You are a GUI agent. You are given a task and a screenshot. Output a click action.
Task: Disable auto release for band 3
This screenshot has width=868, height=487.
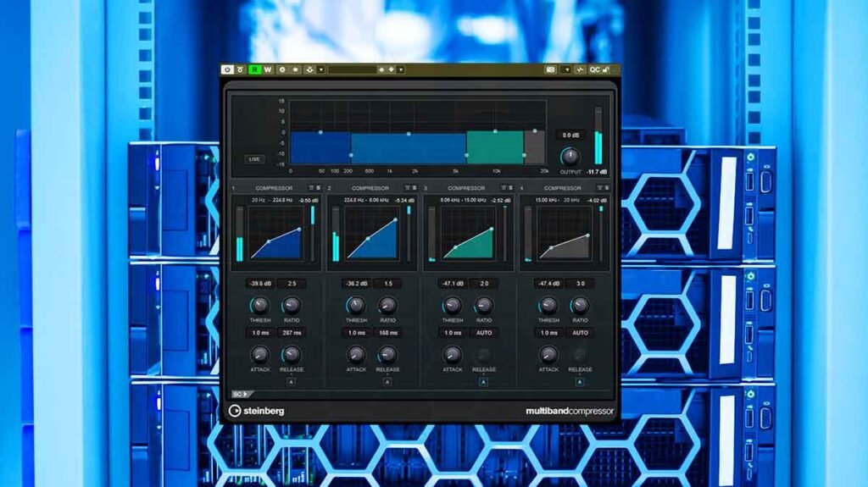(484, 382)
